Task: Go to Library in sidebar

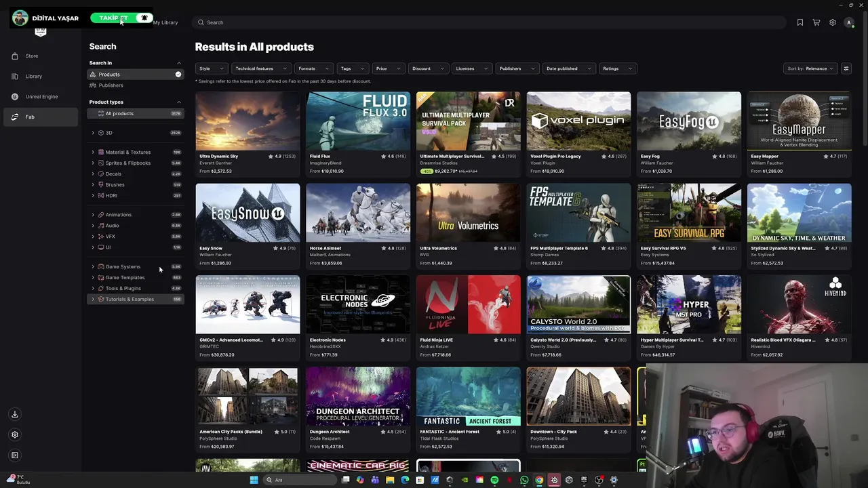Action: pyautogui.click(x=41, y=76)
